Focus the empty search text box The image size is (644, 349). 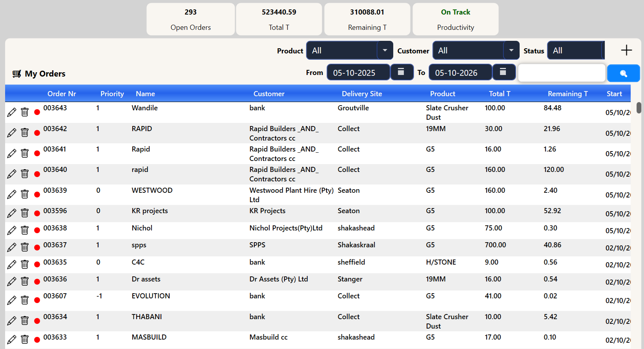562,73
